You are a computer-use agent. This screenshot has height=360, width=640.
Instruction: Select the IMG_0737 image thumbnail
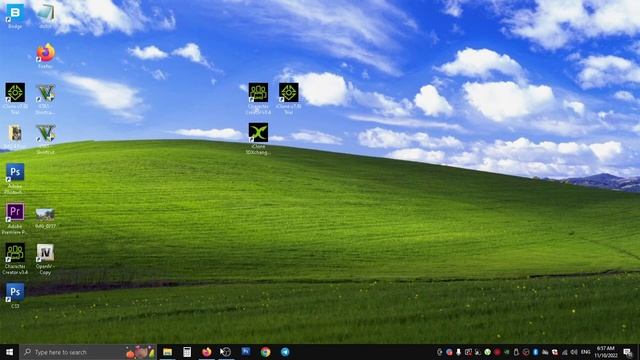coord(45,218)
